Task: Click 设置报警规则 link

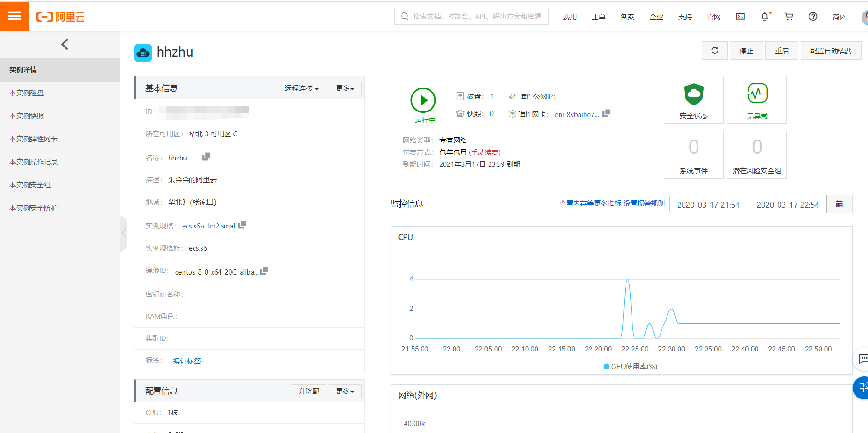Action: tap(644, 203)
